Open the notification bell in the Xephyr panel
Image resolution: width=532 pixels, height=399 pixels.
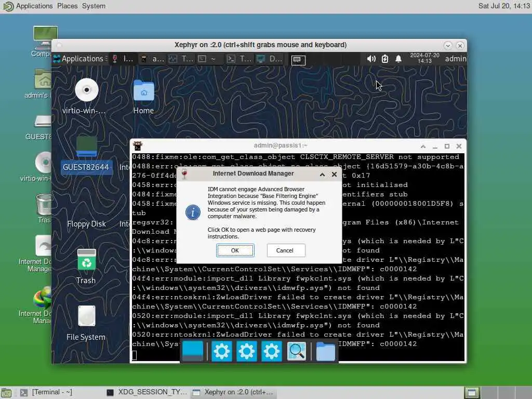click(398, 59)
